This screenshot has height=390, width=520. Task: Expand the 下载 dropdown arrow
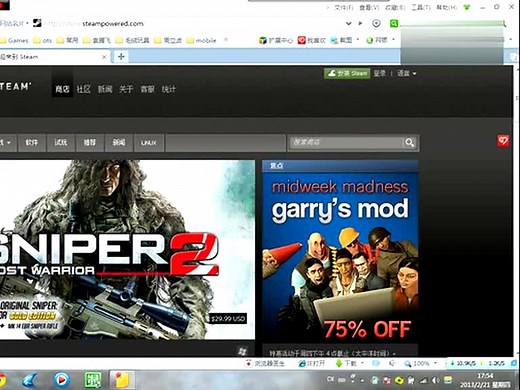(362, 363)
